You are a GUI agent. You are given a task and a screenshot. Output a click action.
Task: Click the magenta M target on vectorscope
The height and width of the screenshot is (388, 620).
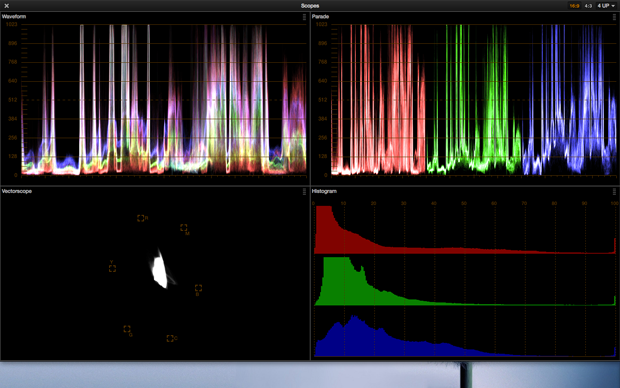[x=183, y=227]
